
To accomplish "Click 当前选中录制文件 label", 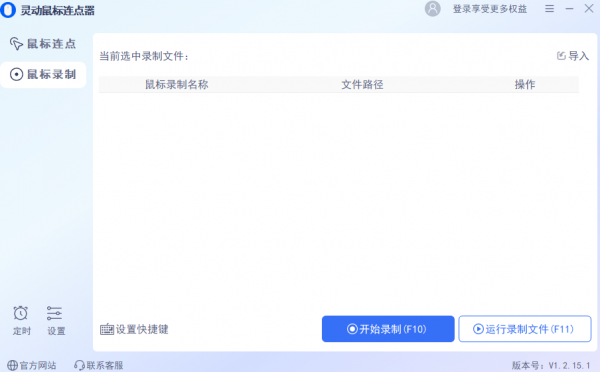I will [x=144, y=56].
